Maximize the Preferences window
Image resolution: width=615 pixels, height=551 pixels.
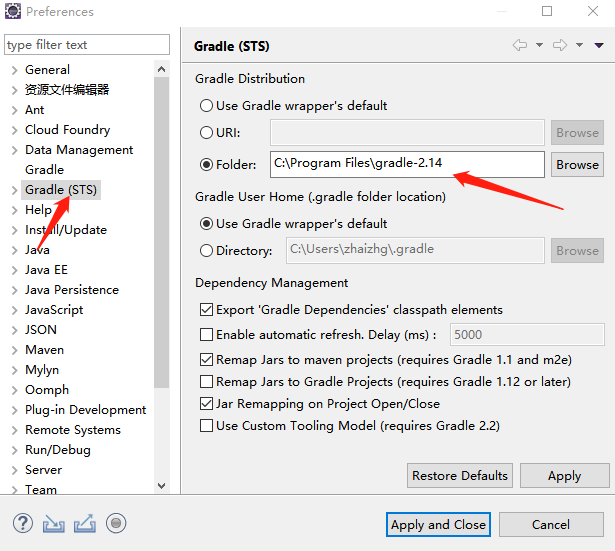point(547,11)
